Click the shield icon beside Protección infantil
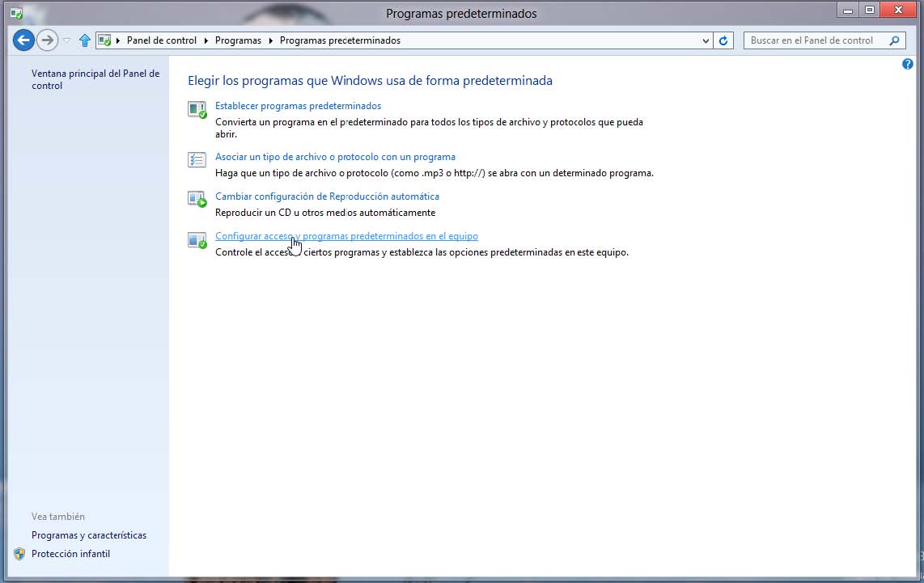 [x=19, y=554]
